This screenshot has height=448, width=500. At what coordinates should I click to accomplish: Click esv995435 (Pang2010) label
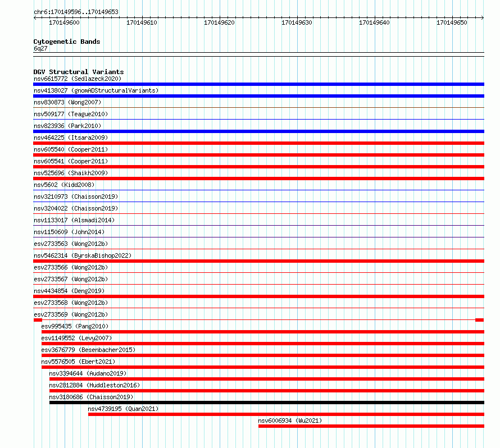click(75, 326)
